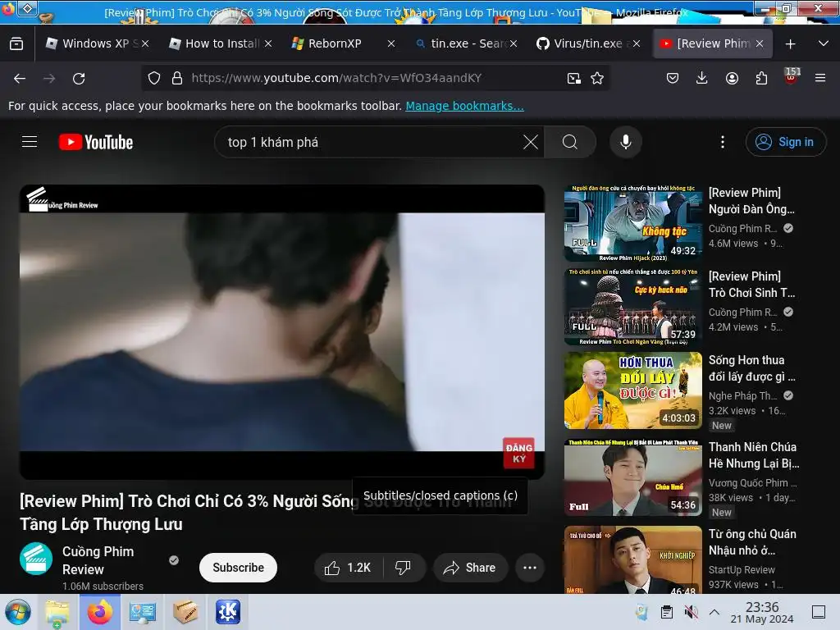Open the Cuồng Phim Review channel avatar
Screen dimensions: 840x630
tap(36, 559)
